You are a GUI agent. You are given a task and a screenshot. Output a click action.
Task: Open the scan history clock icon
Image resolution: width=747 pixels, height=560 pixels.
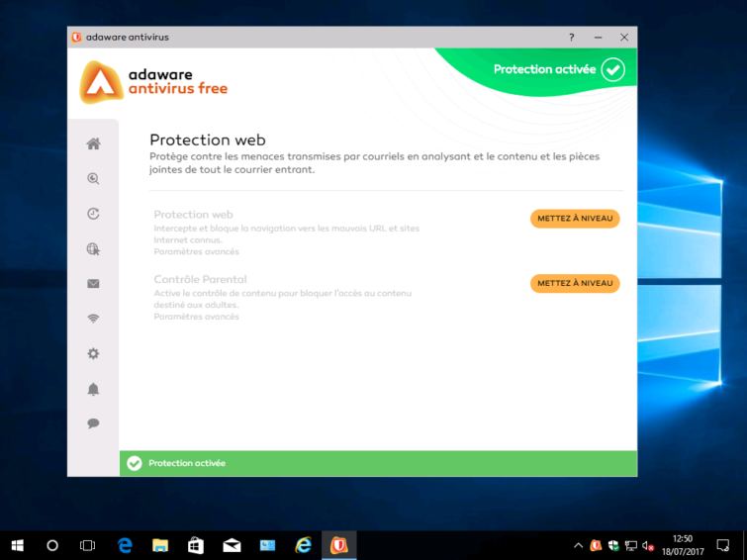tap(93, 214)
